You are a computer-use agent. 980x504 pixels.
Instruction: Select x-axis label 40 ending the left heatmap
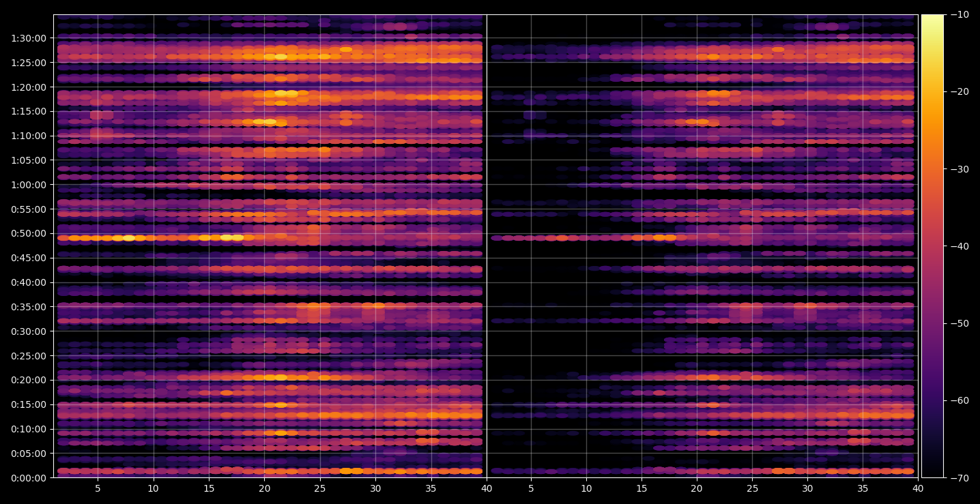tap(487, 488)
